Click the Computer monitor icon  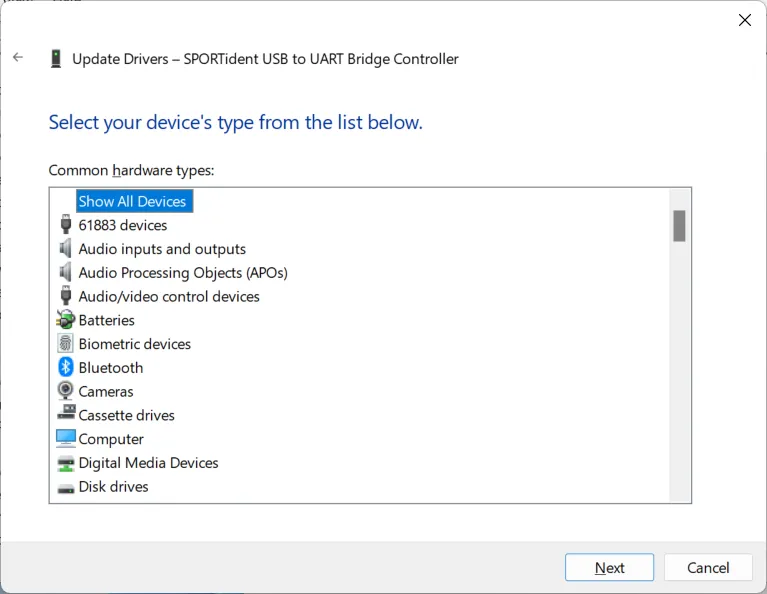click(x=66, y=439)
